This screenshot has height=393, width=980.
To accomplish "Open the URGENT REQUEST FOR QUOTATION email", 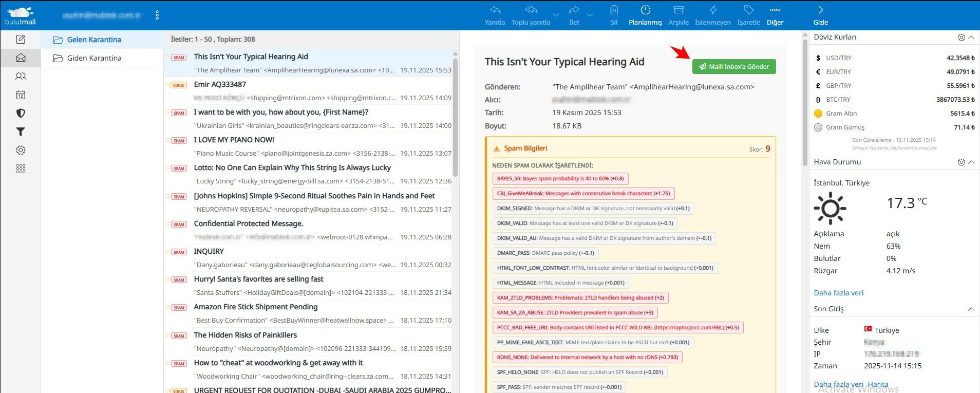I will point(308,389).
